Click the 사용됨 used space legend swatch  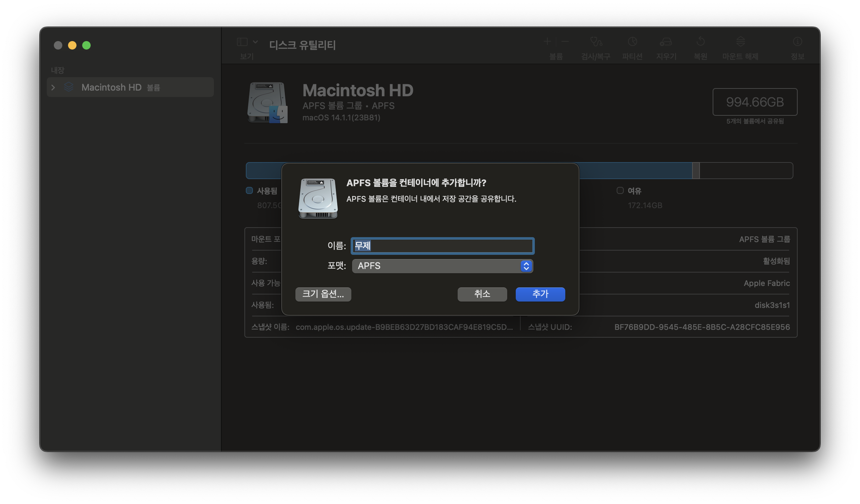pos(249,191)
